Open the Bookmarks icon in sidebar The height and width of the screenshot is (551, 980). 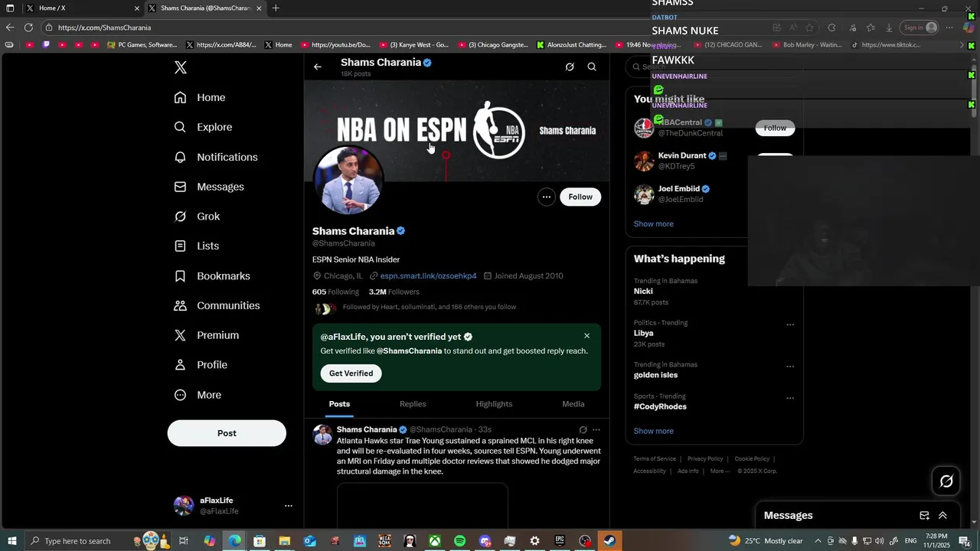(180, 275)
